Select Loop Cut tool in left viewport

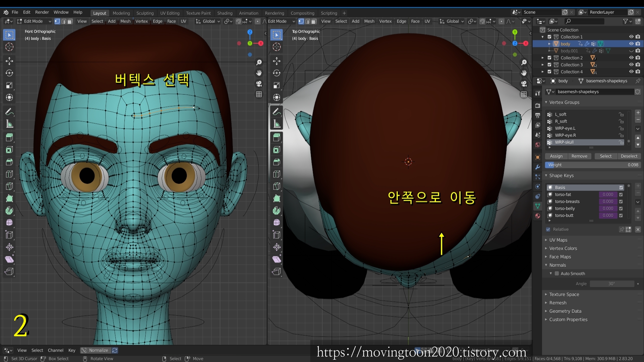[9, 174]
